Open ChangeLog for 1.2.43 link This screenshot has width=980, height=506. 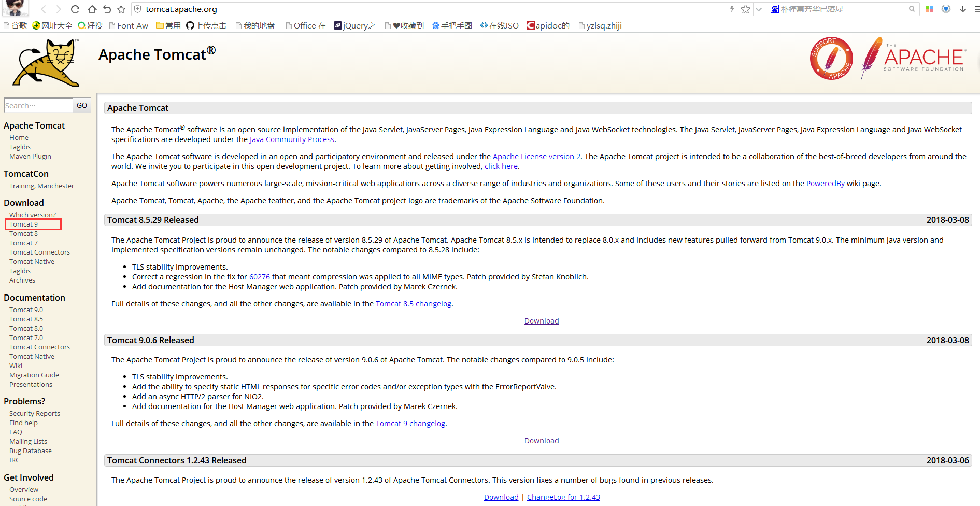(x=563, y=497)
